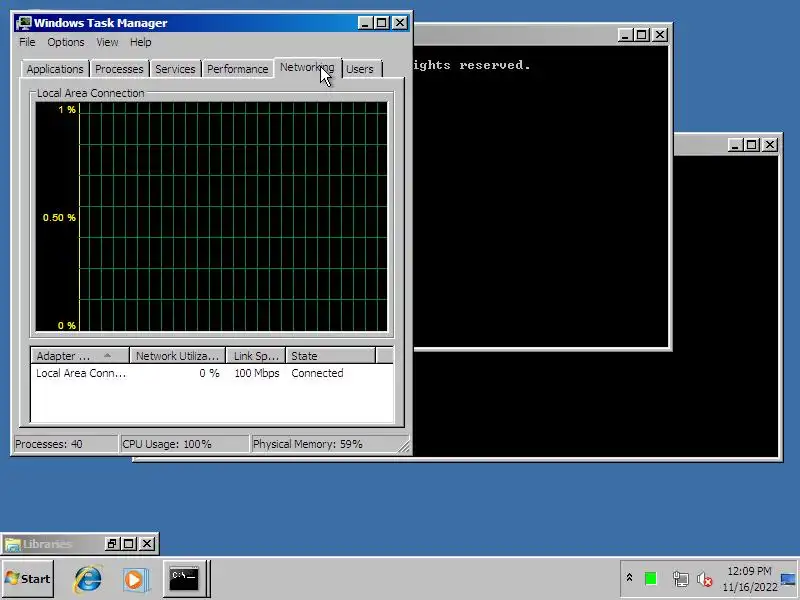Open the View menu in Task Manager

click(x=107, y=42)
